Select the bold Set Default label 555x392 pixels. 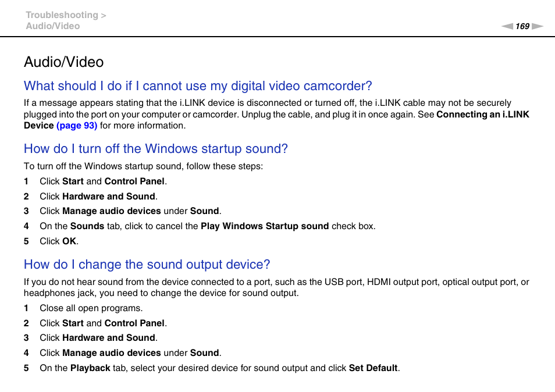373,368
